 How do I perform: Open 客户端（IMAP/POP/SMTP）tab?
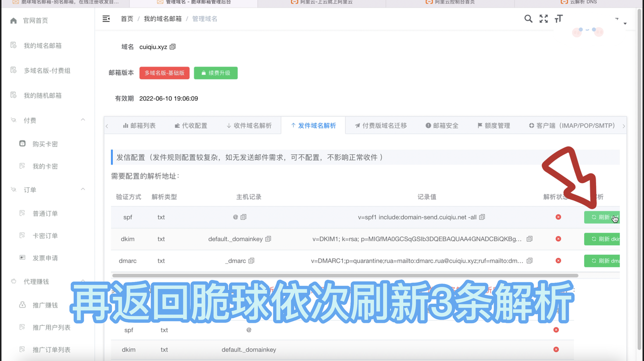click(572, 125)
